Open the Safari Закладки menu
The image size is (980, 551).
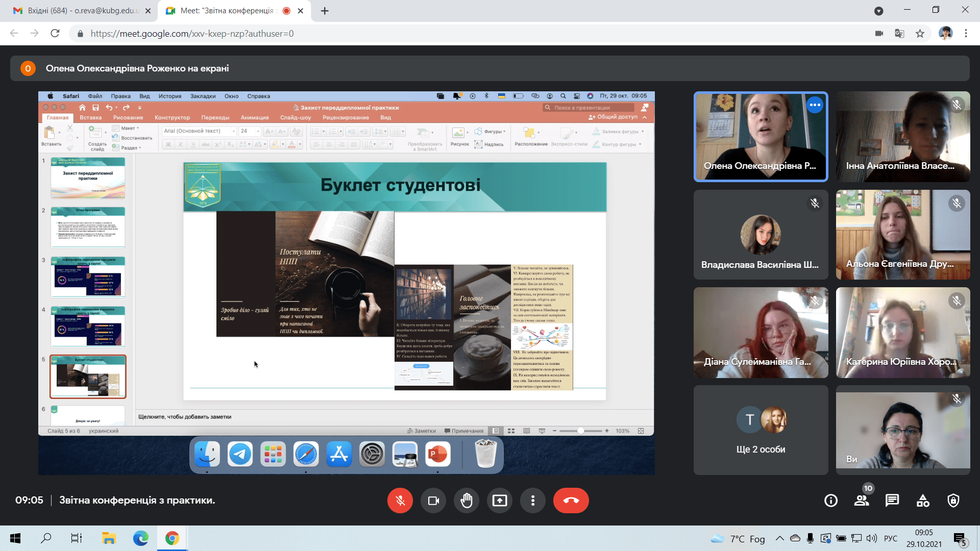(202, 96)
